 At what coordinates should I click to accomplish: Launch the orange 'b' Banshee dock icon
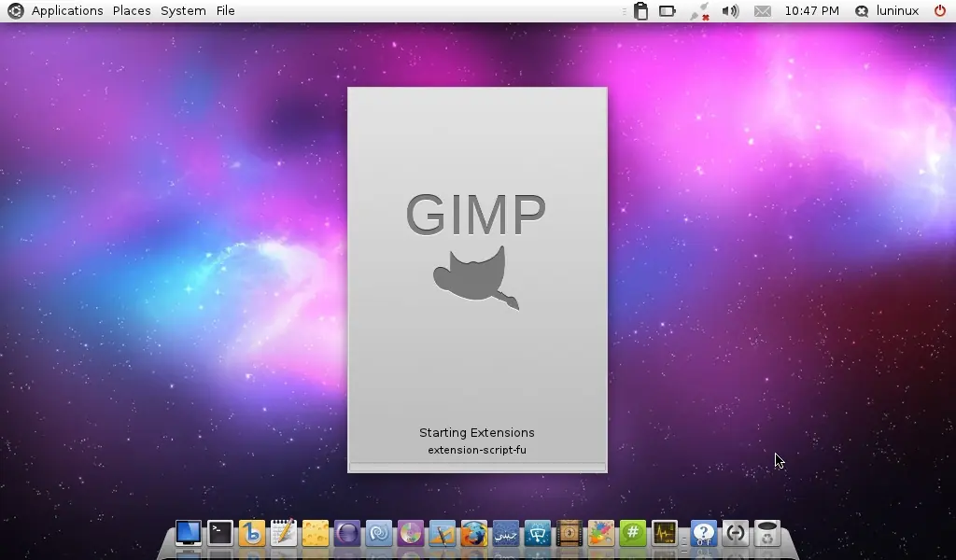252,533
